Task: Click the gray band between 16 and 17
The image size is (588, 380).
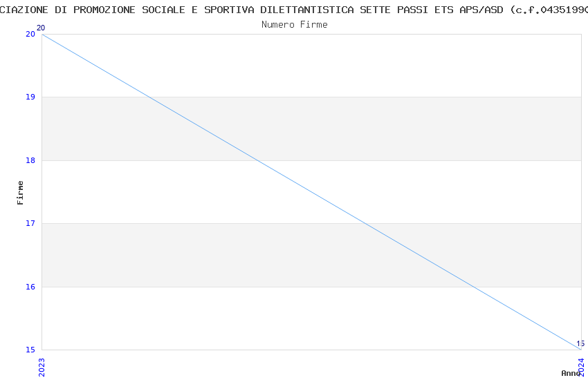Action: [208, 255]
